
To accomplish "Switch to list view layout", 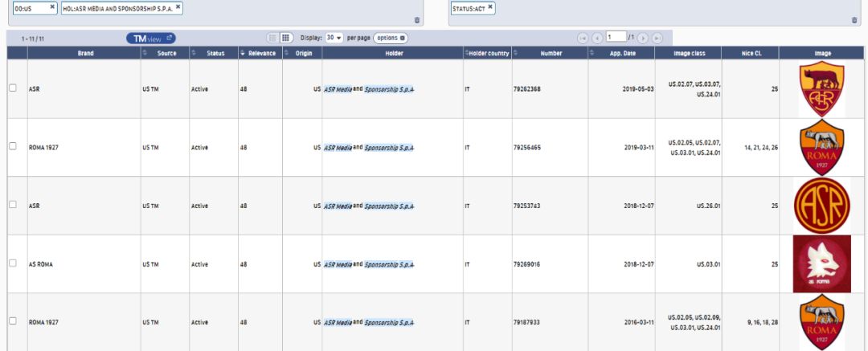I will (x=272, y=38).
